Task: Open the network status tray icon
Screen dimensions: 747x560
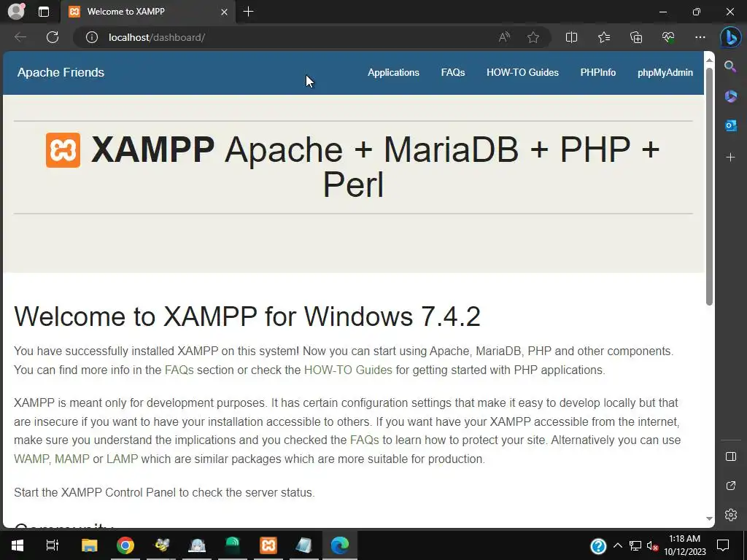Action: click(635, 545)
